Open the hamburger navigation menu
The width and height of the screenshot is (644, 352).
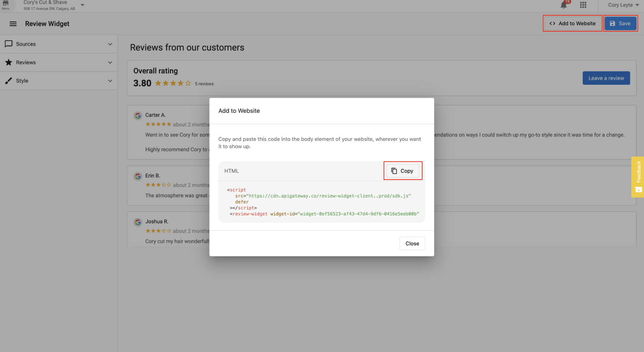pos(13,23)
